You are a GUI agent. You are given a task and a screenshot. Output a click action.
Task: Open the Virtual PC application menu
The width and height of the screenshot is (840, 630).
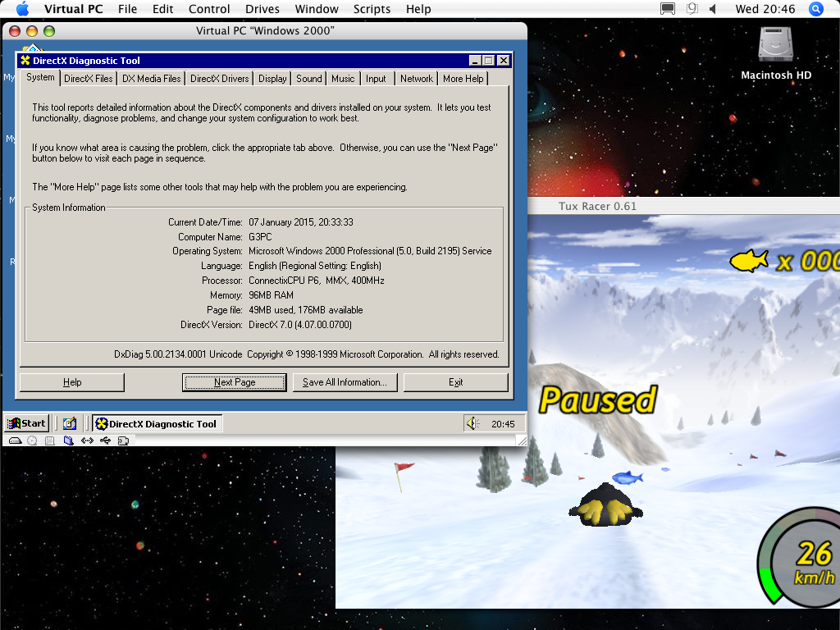click(x=73, y=9)
